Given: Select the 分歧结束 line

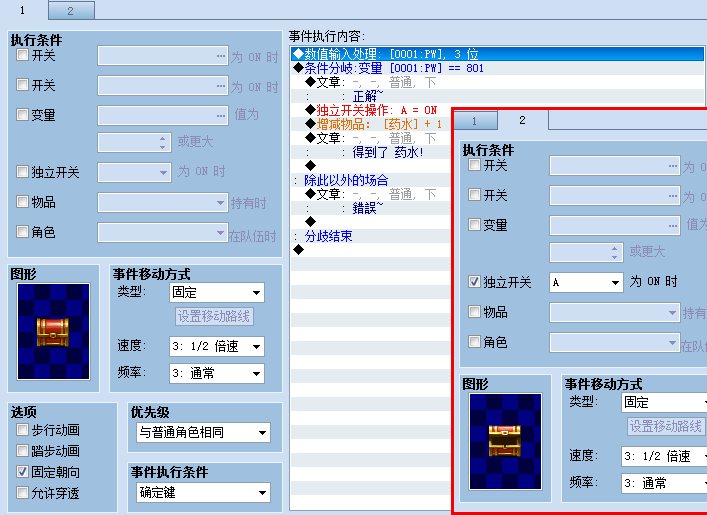Looking at the screenshot, I should coord(372,236).
